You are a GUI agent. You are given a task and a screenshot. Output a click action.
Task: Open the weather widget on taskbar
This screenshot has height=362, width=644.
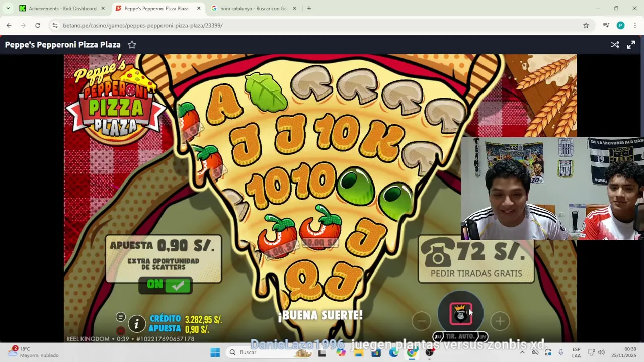(33, 352)
